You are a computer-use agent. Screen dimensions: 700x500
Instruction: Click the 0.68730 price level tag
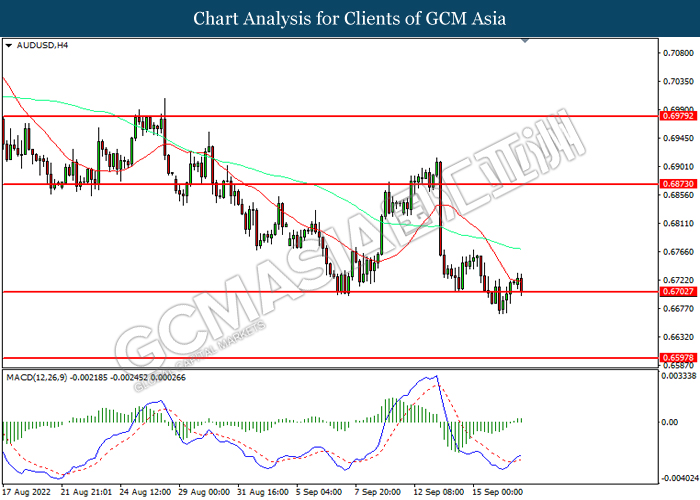pos(679,184)
